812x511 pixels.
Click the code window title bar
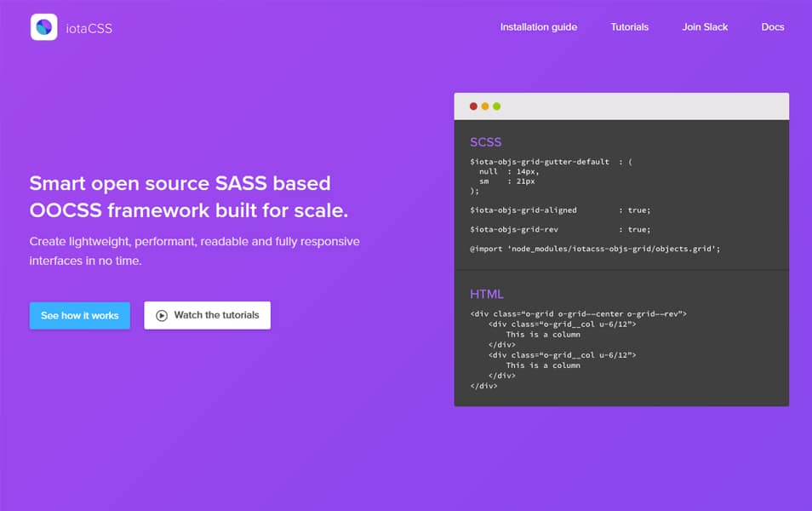[621, 106]
